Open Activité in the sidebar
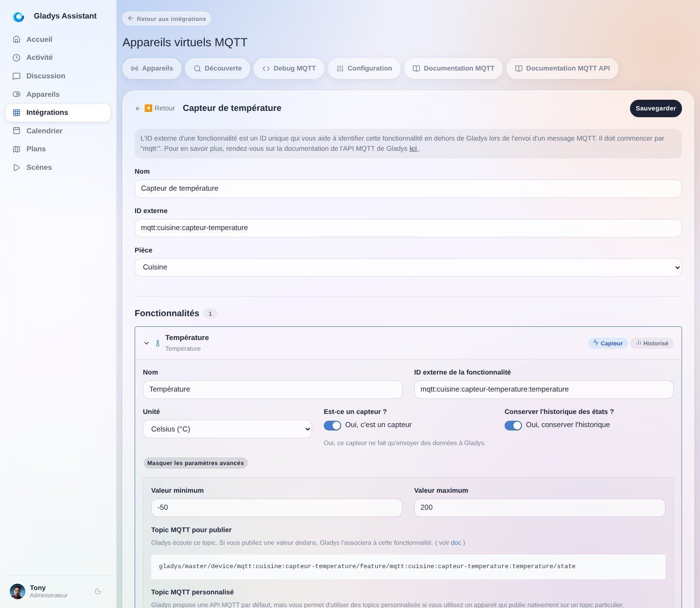Viewport: 700px width, 608px height. (58, 57)
